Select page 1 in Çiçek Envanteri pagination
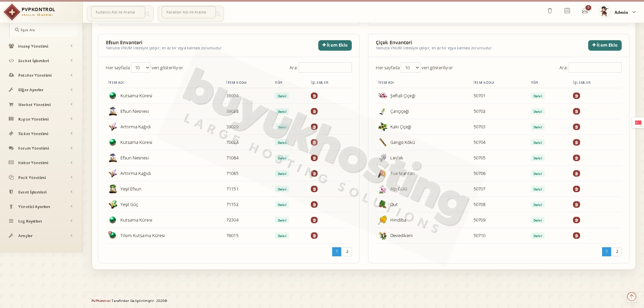Image resolution: width=644 pixels, height=308 pixels. pyautogui.click(x=606, y=252)
